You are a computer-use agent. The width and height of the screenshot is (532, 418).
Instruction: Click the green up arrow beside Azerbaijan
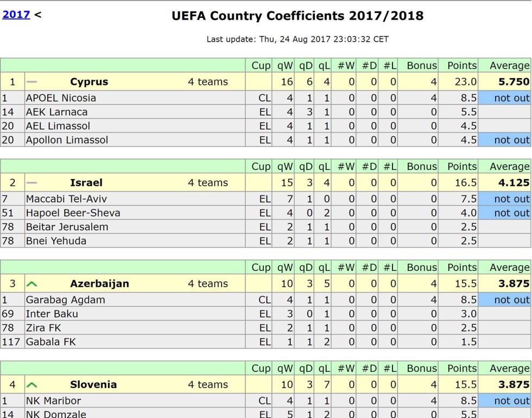(31, 284)
